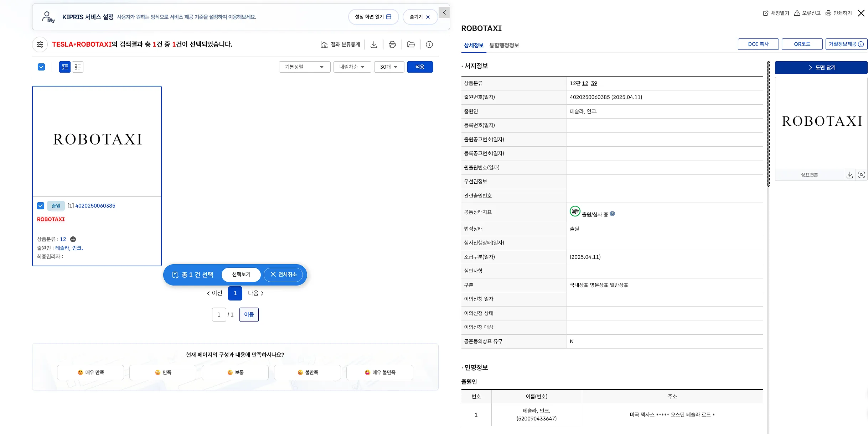868x434 pixels.
Task: Switch to compact list view icon
Action: [x=78, y=67]
